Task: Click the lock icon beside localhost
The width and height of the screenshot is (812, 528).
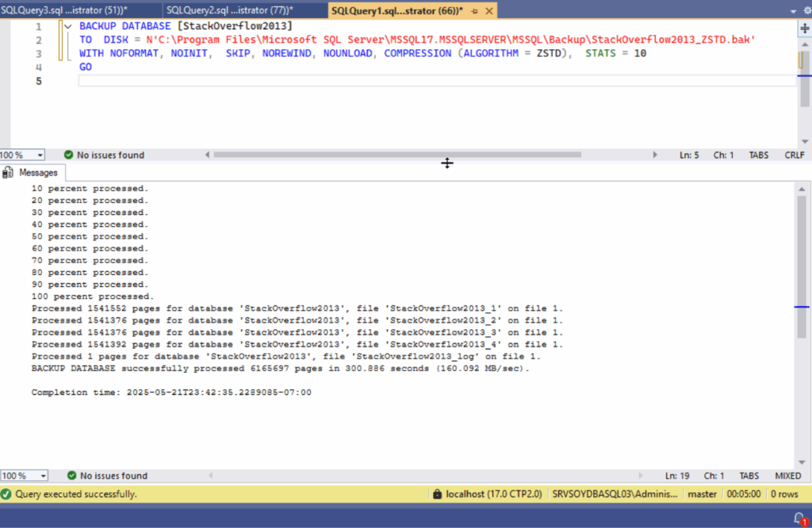Action: point(437,494)
